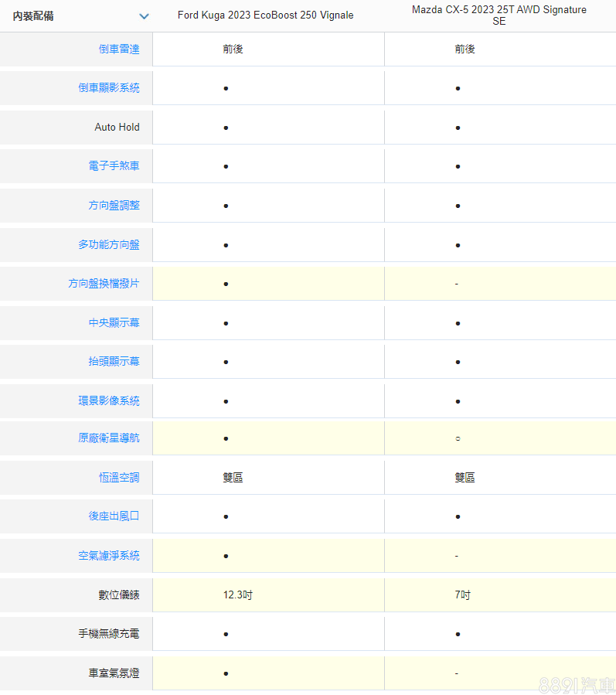Click the Ford Kuga 2023 column header
The image size is (616, 695).
[x=265, y=15]
